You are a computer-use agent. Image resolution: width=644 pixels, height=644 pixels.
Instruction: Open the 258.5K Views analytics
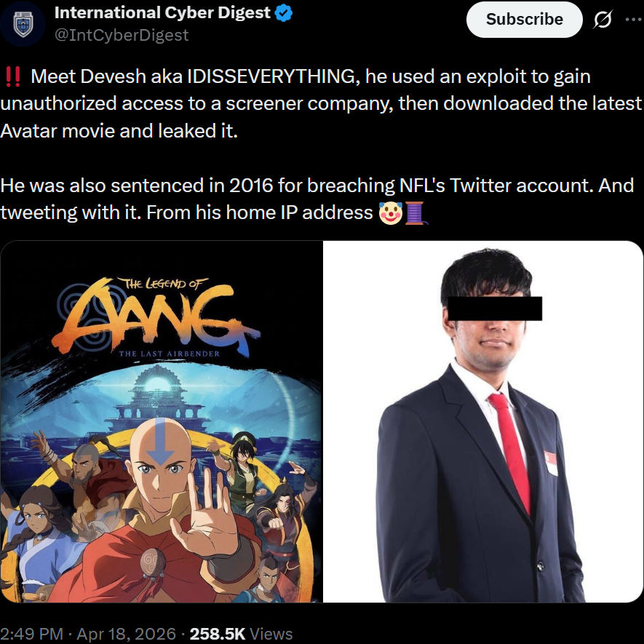click(x=241, y=634)
